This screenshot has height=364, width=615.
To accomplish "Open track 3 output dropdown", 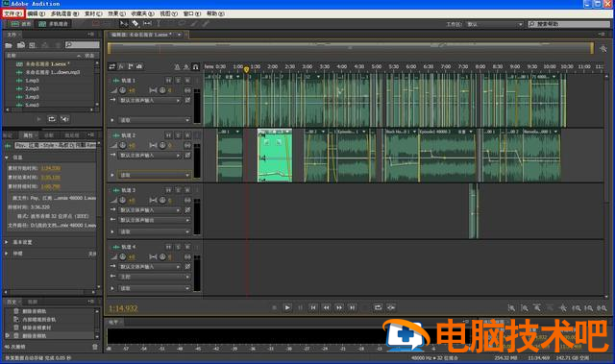I will pyautogui.click(x=155, y=220).
